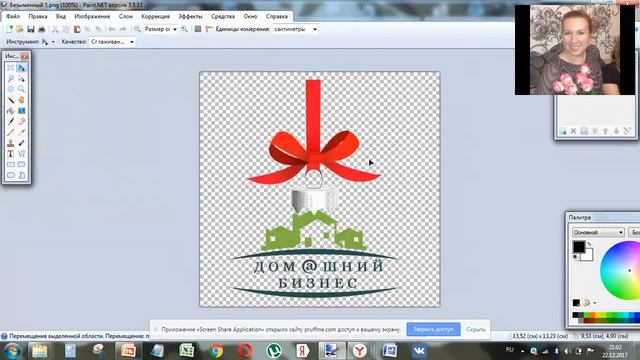
Task: Click the Zoom in toolbar icon
Action: (184, 29)
